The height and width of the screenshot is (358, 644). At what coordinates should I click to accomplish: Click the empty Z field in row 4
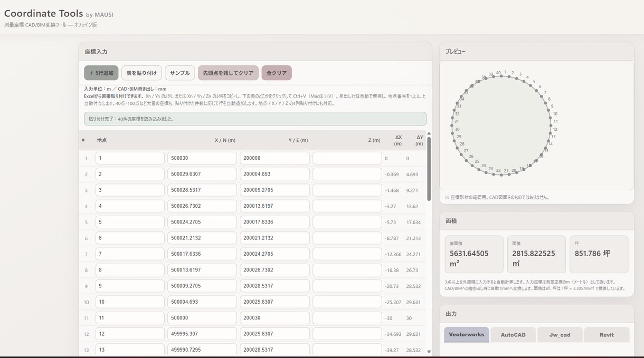click(347, 206)
